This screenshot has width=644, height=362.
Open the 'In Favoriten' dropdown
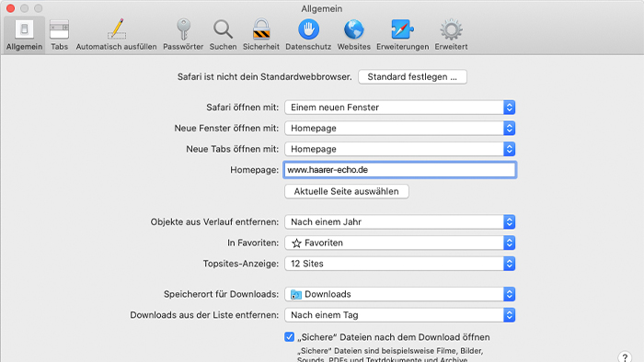[x=399, y=243]
